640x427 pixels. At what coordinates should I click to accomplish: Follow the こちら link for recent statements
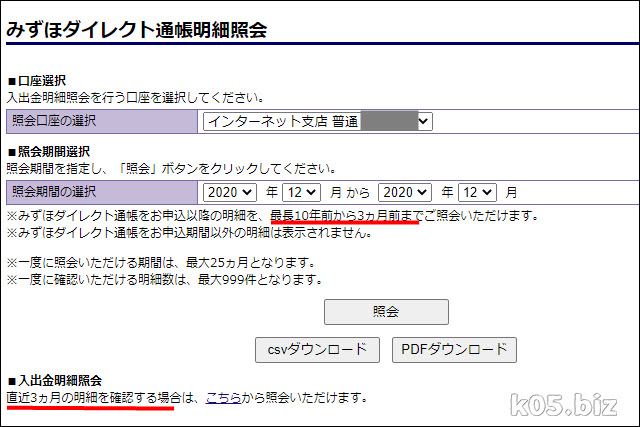[224, 397]
